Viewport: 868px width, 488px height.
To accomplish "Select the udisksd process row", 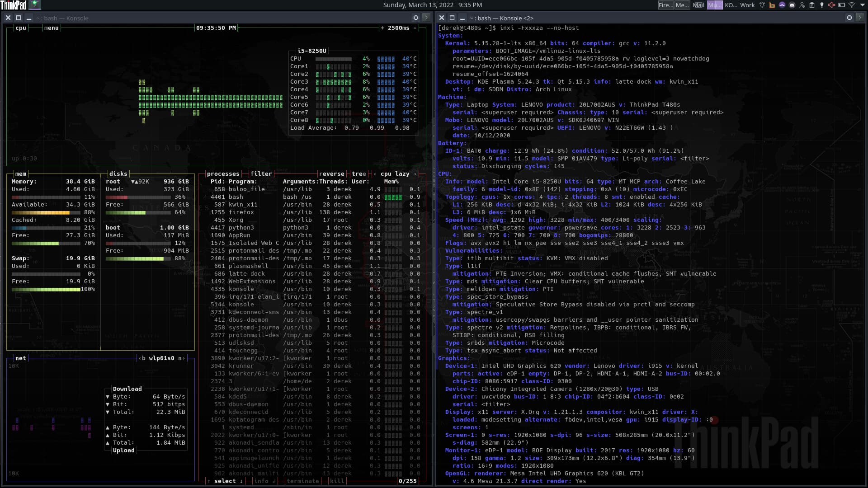I will tap(312, 343).
